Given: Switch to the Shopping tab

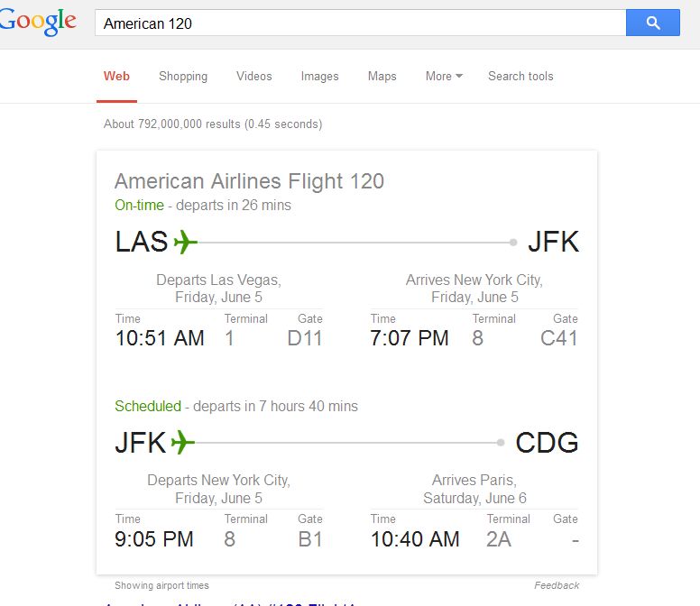Looking at the screenshot, I should pyautogui.click(x=183, y=77).
